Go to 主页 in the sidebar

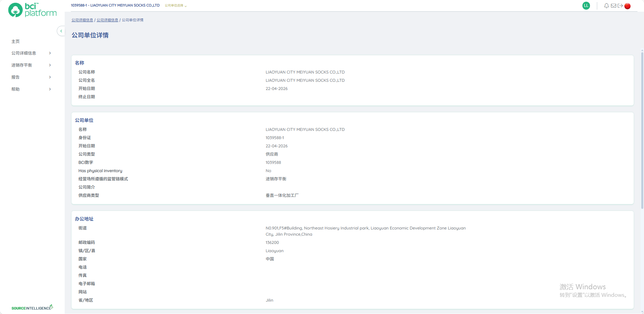coord(15,41)
